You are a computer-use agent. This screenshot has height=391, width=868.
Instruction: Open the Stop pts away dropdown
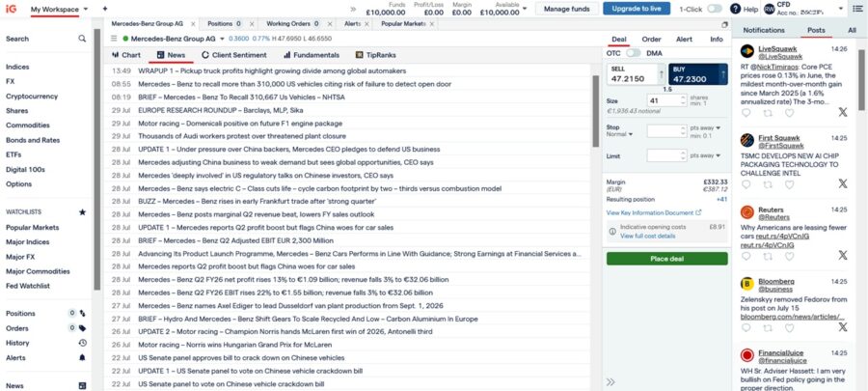pos(705,128)
